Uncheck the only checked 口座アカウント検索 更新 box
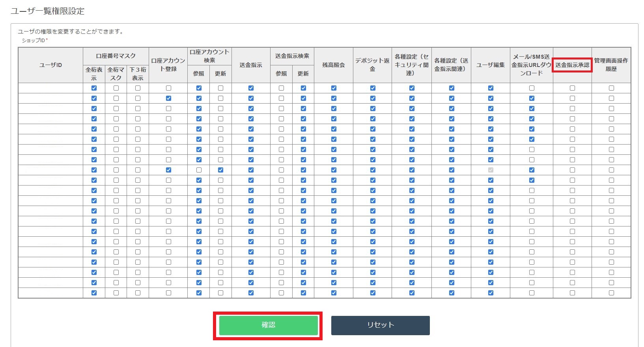This screenshot has height=347, width=644. click(x=220, y=170)
